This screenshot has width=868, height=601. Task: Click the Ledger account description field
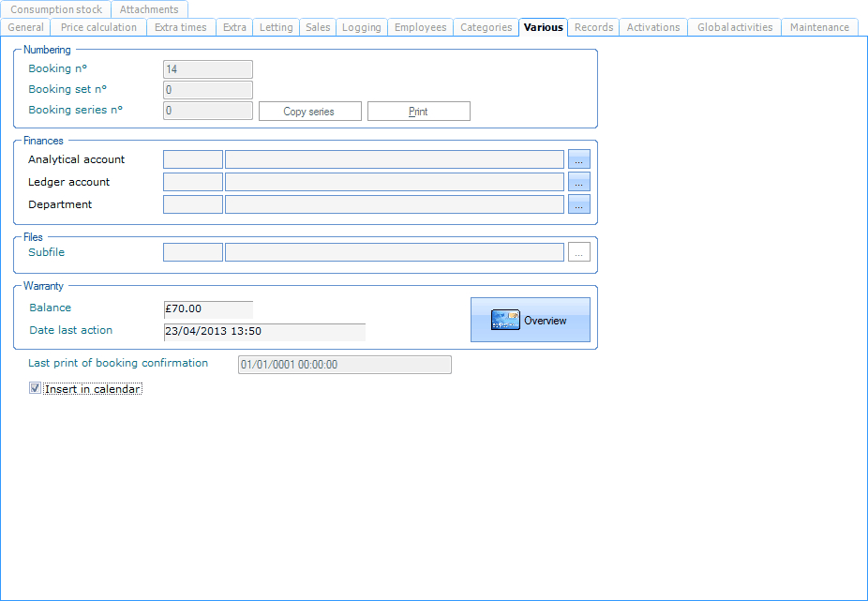[395, 182]
